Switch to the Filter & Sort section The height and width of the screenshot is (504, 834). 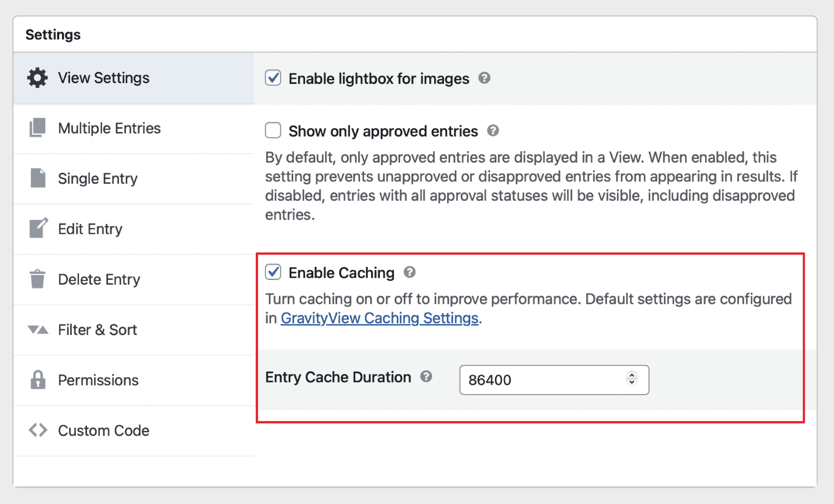tap(97, 329)
